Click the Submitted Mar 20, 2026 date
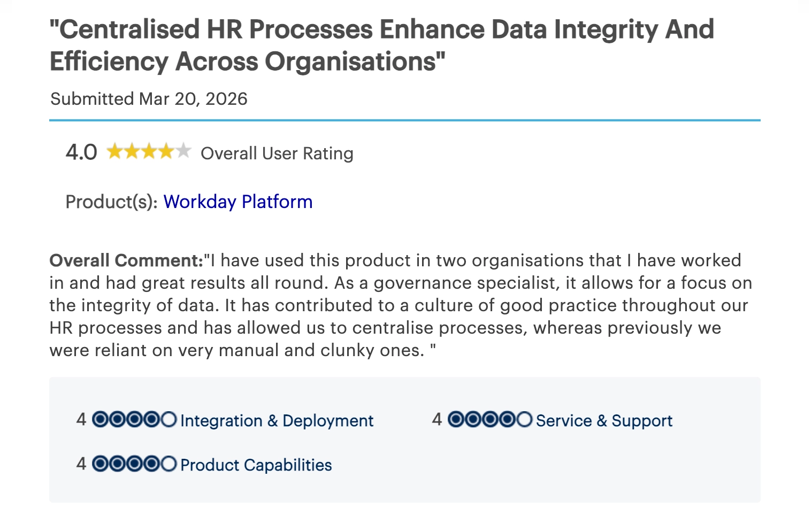Viewport: 812px width, 508px height. pos(149,99)
